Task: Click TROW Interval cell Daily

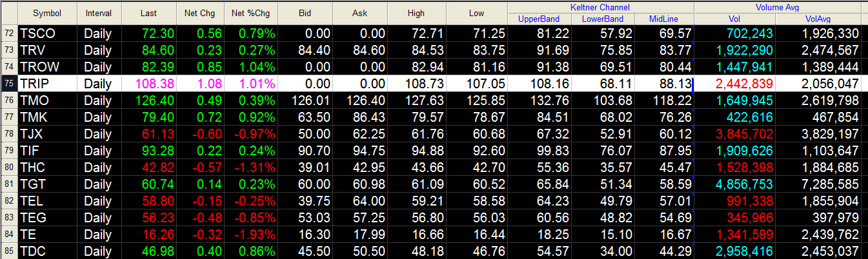Action: pos(98,67)
